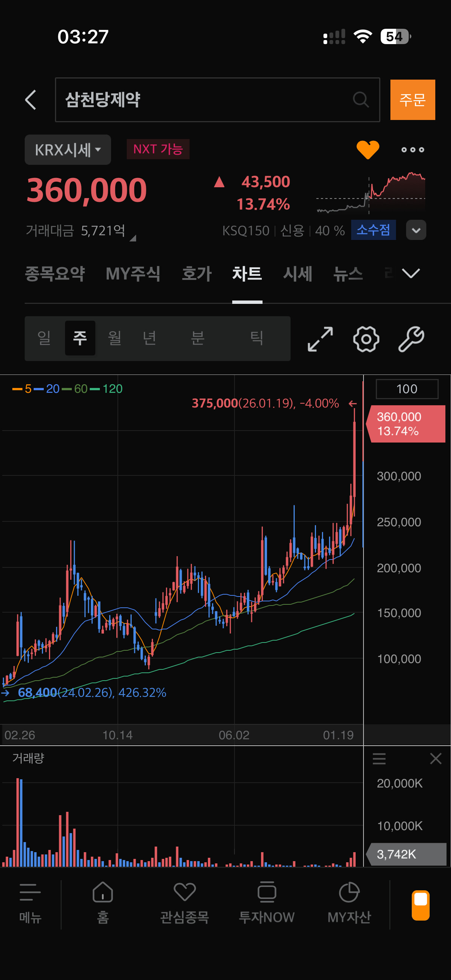Tap the 3,742K volume tag
This screenshot has height=980, width=451.
pyautogui.click(x=406, y=854)
